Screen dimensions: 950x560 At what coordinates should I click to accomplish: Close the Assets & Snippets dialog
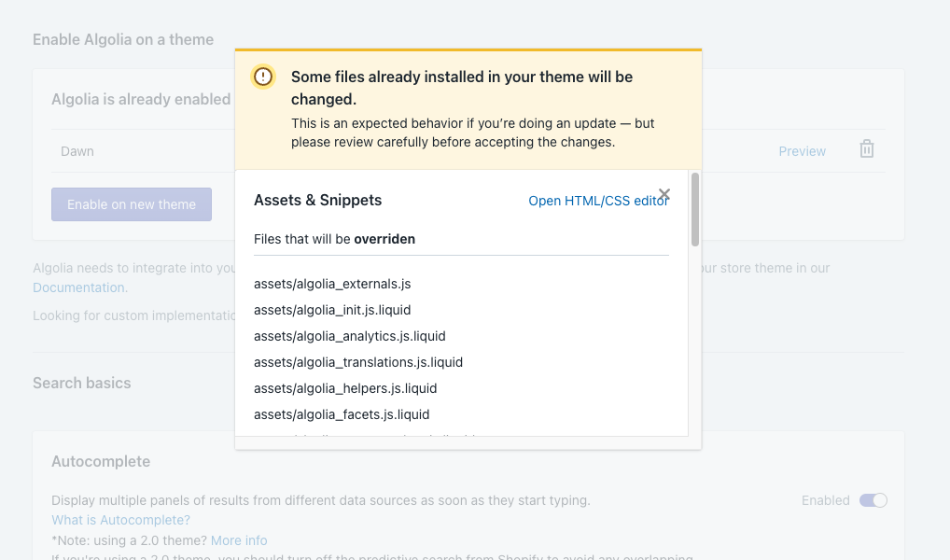tap(664, 194)
